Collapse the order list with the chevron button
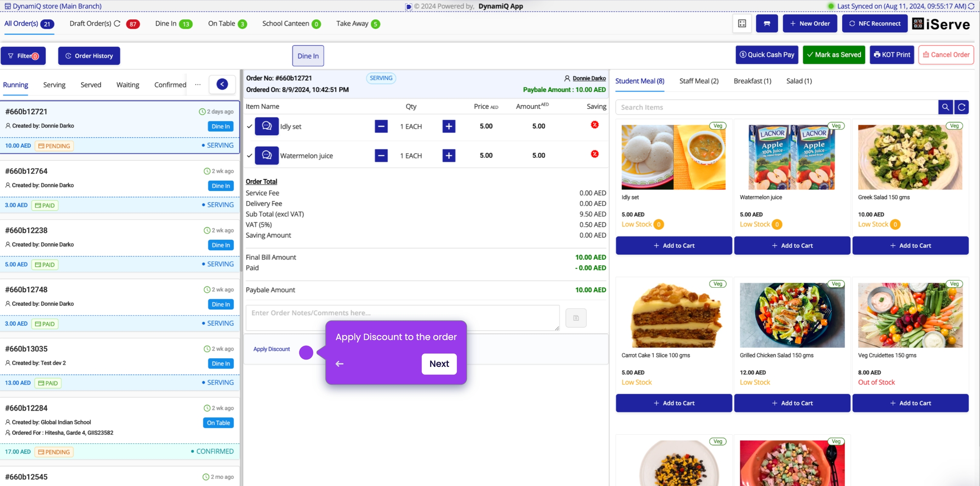The width and height of the screenshot is (980, 486). pos(222,84)
